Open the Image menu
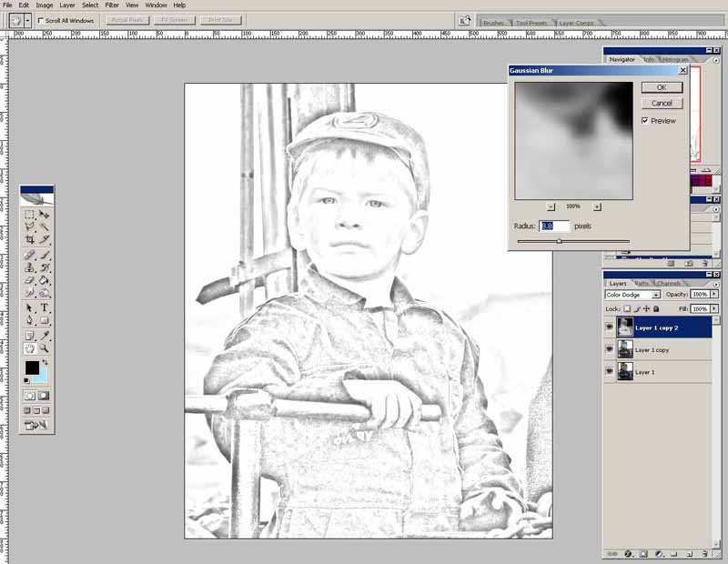 coord(45,5)
